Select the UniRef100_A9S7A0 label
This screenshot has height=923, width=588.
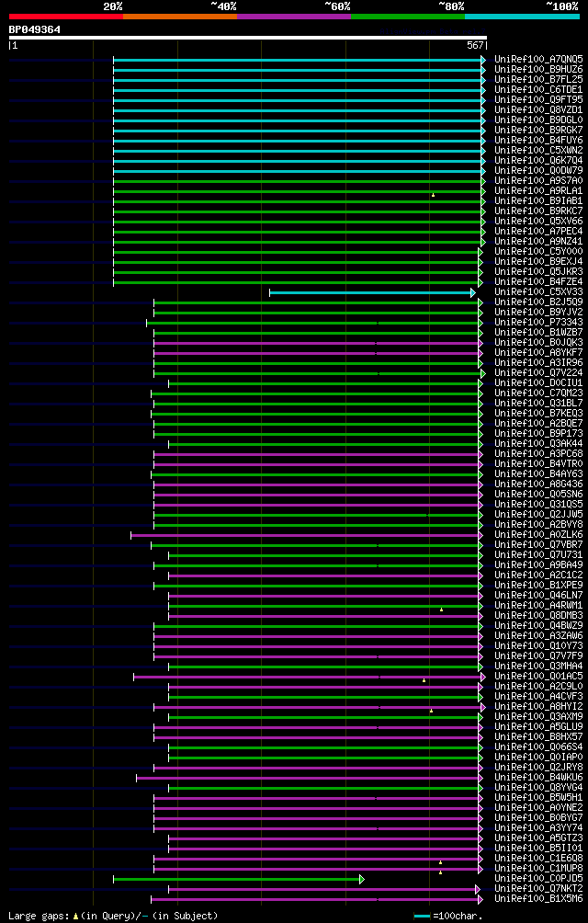coord(538,181)
